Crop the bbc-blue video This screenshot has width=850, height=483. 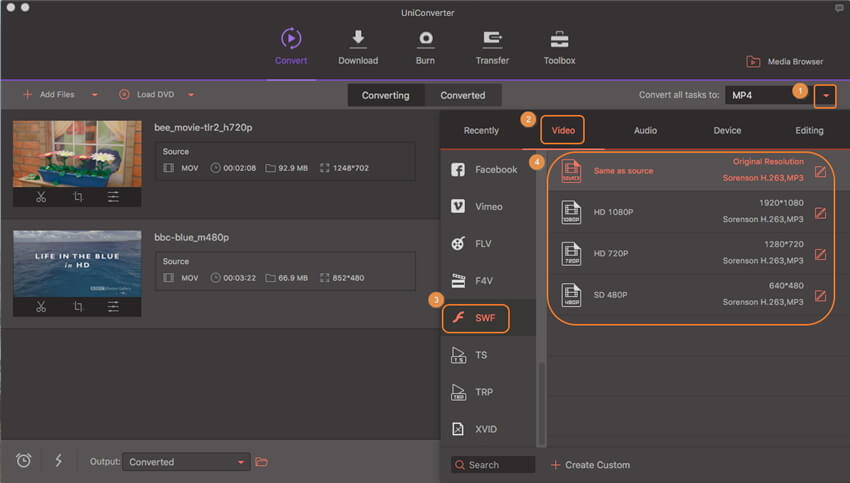(x=78, y=307)
